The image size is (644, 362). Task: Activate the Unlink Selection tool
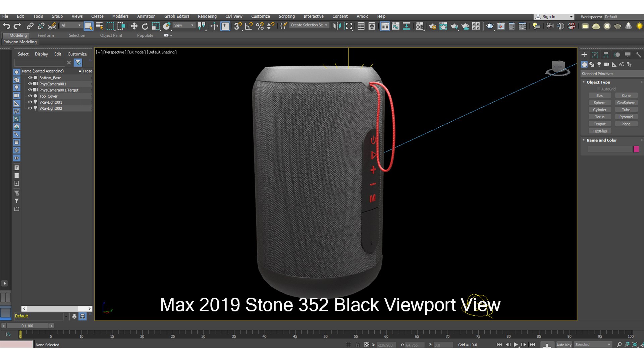pos(41,26)
